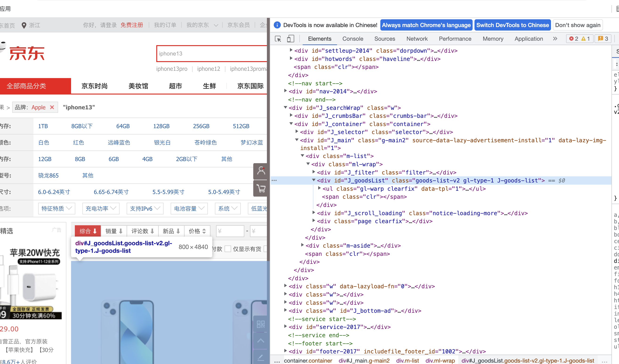
Task: Sort results by 价格 toggle
Action: 197,231
